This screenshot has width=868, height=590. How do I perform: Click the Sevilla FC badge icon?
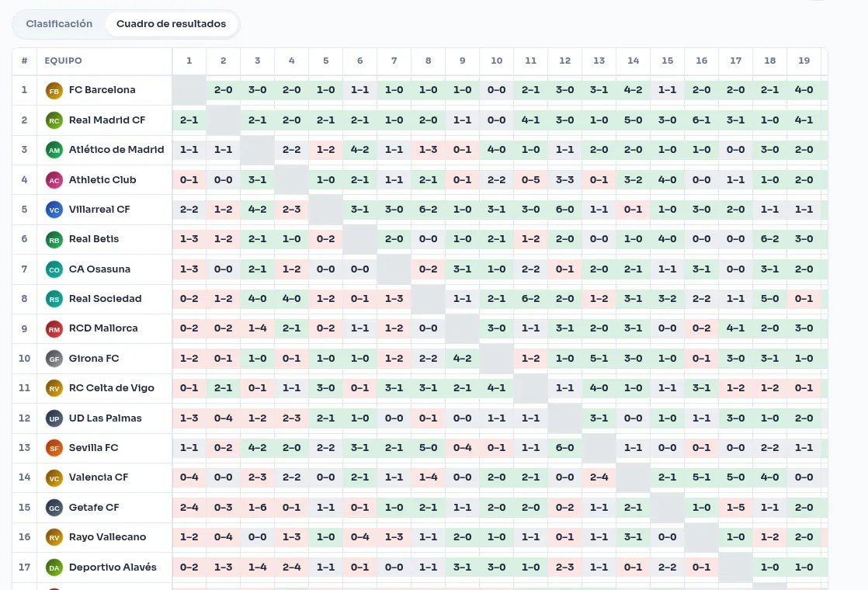(54, 448)
